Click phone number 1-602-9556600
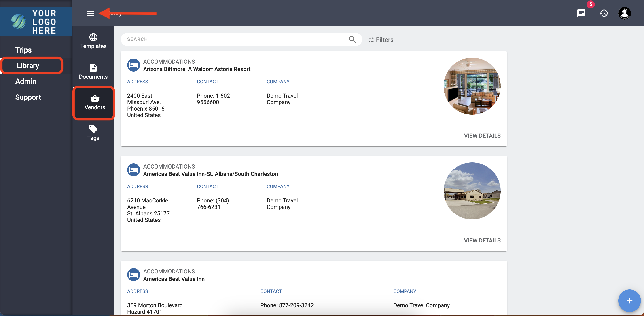 click(x=214, y=99)
